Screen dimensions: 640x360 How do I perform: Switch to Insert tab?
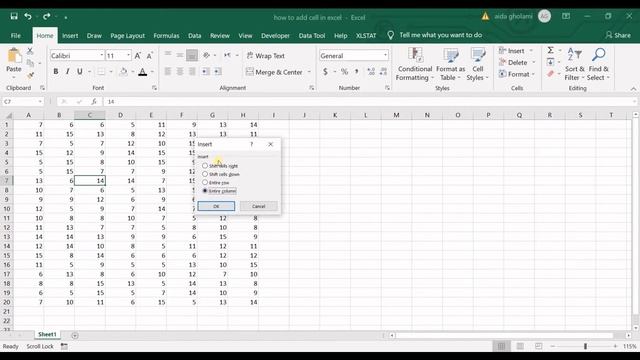coord(70,36)
